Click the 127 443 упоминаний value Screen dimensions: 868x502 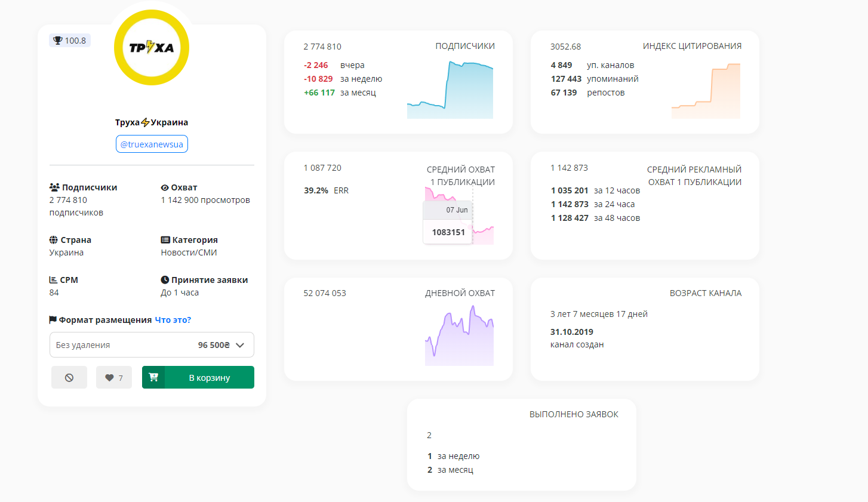(x=566, y=79)
